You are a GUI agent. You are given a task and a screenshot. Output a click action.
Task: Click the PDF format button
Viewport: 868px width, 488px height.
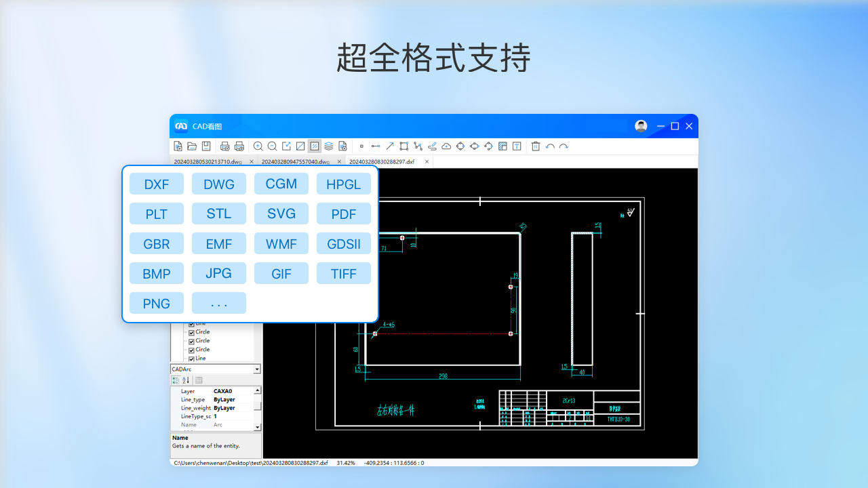[x=344, y=213]
